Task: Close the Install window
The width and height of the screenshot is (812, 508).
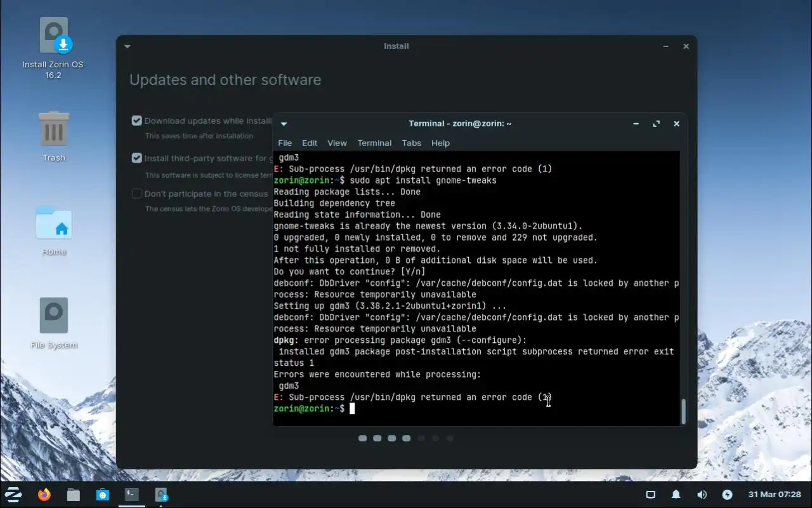Action: point(686,46)
